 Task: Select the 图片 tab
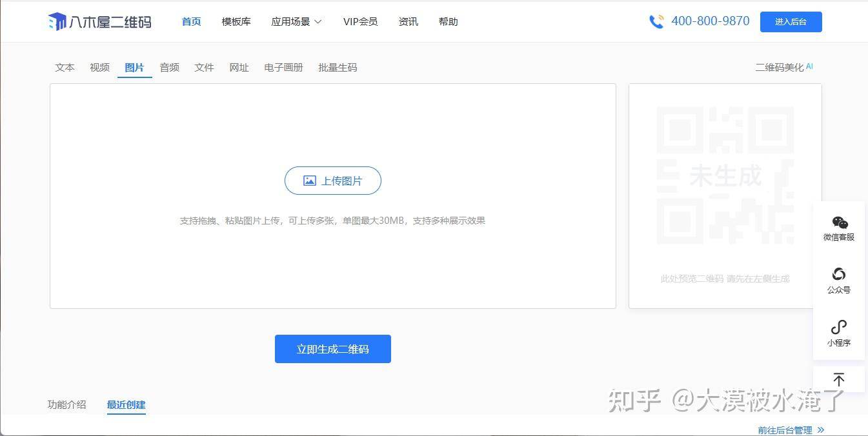pyautogui.click(x=135, y=67)
